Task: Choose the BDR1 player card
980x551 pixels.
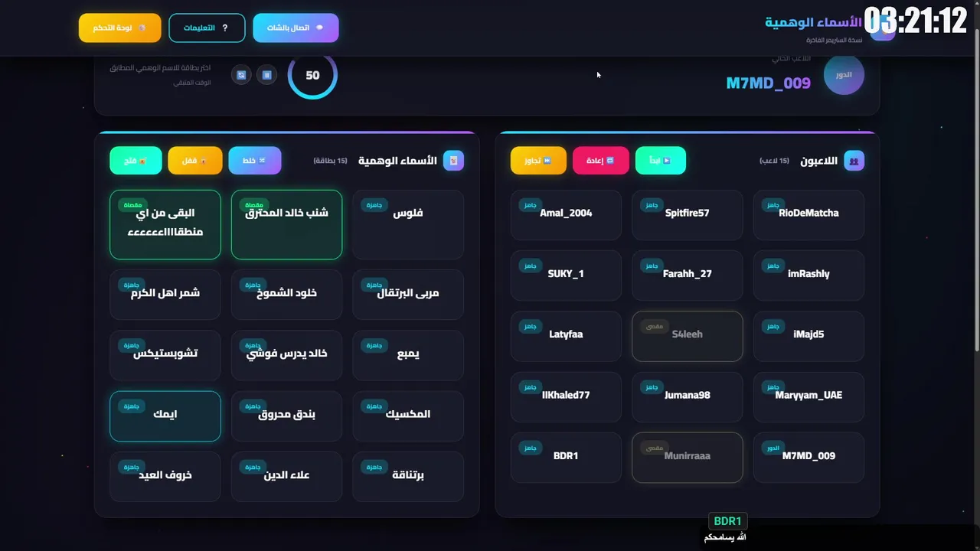Action: coord(566,458)
